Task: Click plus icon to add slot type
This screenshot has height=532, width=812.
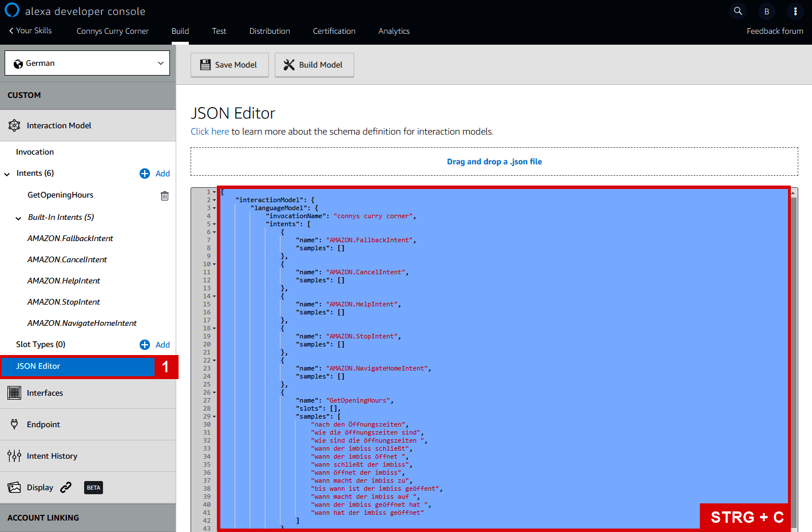Action: click(145, 345)
